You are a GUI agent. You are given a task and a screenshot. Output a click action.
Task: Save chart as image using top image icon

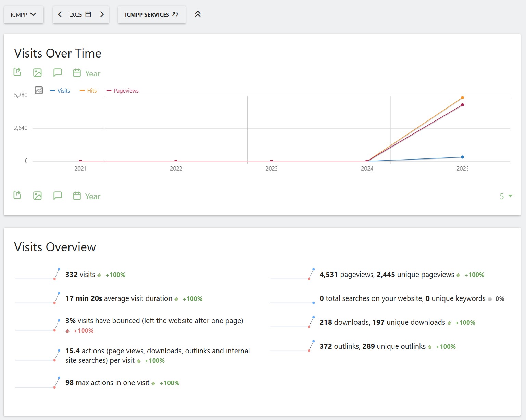point(37,73)
